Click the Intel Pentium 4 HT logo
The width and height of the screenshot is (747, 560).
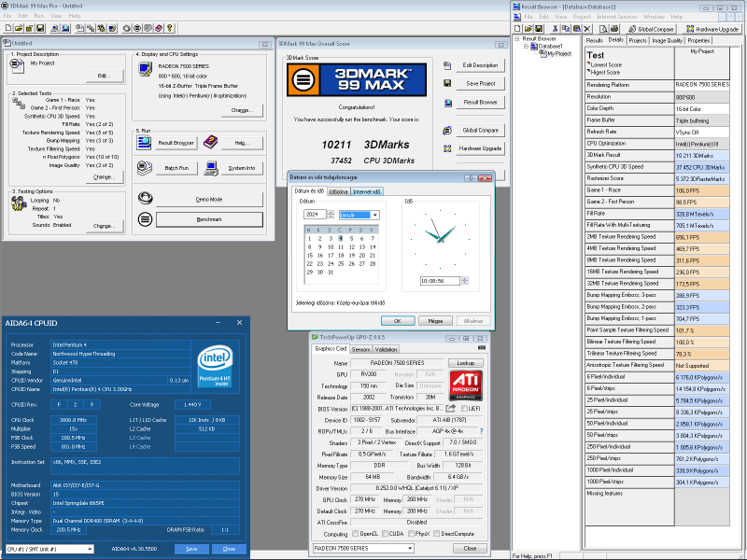point(215,366)
